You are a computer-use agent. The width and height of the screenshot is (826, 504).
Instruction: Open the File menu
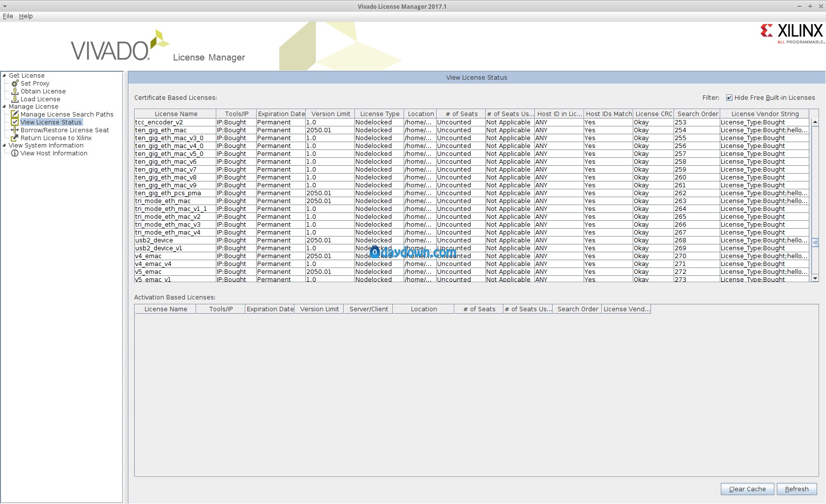click(8, 16)
